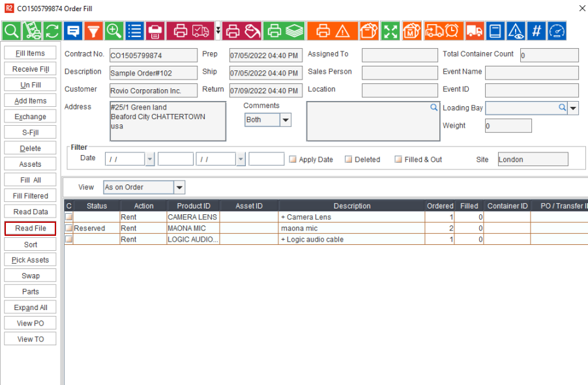This screenshot has height=385, width=588.
Task: Click the green expand arrows icon
Action: [x=390, y=31]
